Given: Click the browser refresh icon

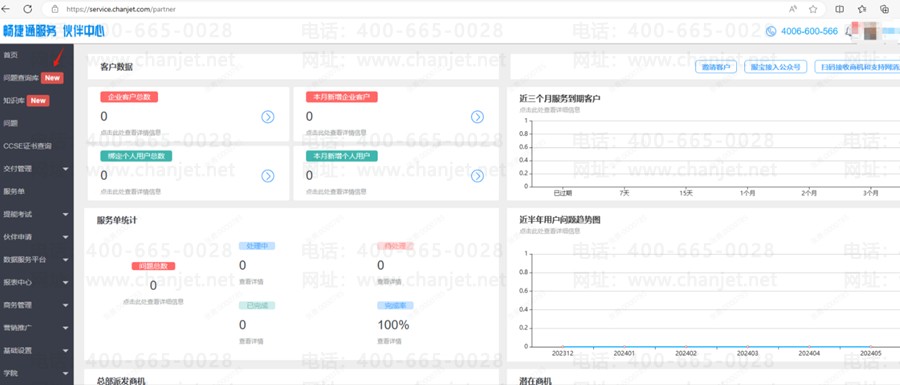Looking at the screenshot, I should coord(28,9).
